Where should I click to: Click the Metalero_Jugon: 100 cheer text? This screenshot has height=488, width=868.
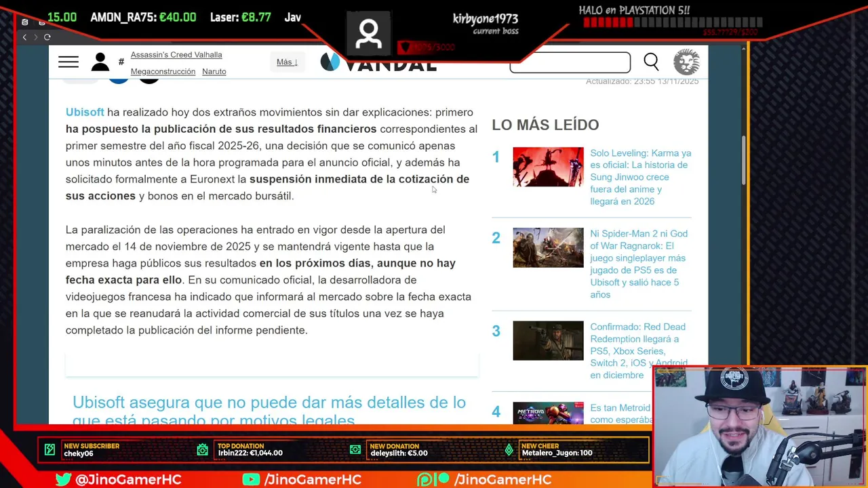[x=557, y=453]
